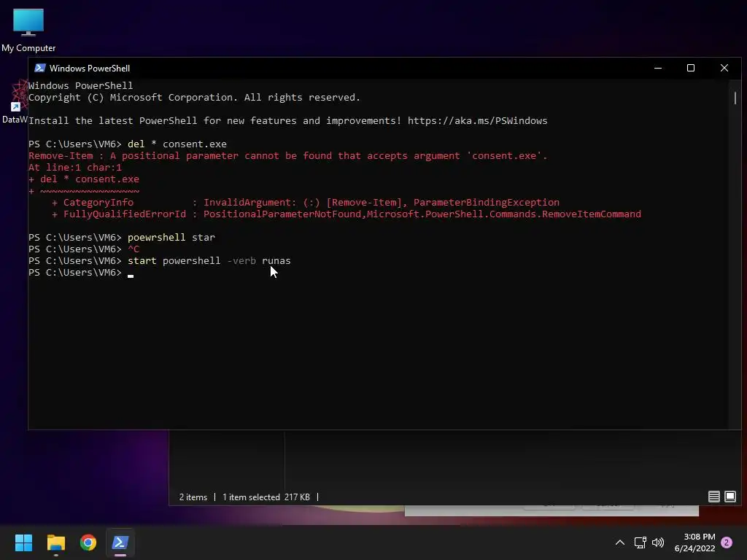The width and height of the screenshot is (747, 560).
Task: Click the 'poewrshell star' command text
Action: point(171,237)
